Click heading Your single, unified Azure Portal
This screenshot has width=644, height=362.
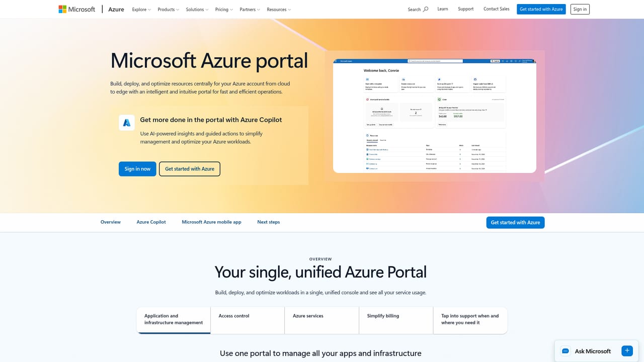tap(320, 272)
